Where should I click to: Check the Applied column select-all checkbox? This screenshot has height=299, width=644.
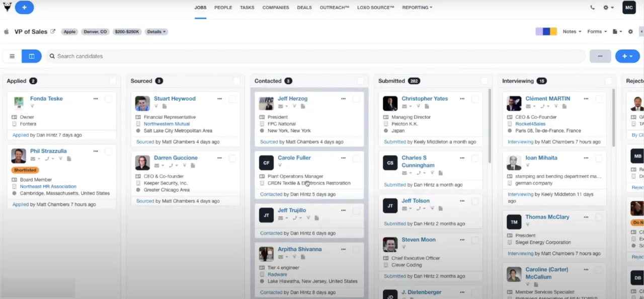pyautogui.click(x=113, y=81)
